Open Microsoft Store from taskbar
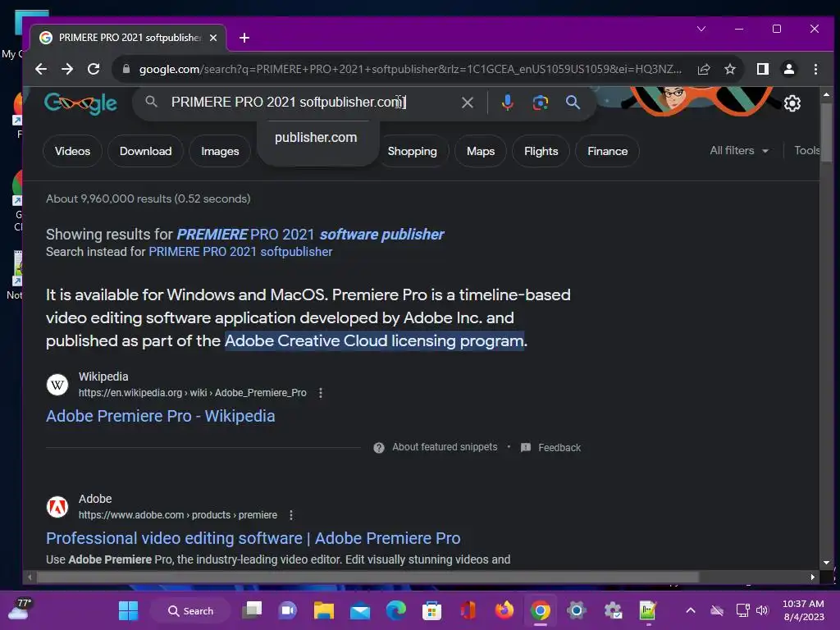840x630 pixels. coord(431,610)
